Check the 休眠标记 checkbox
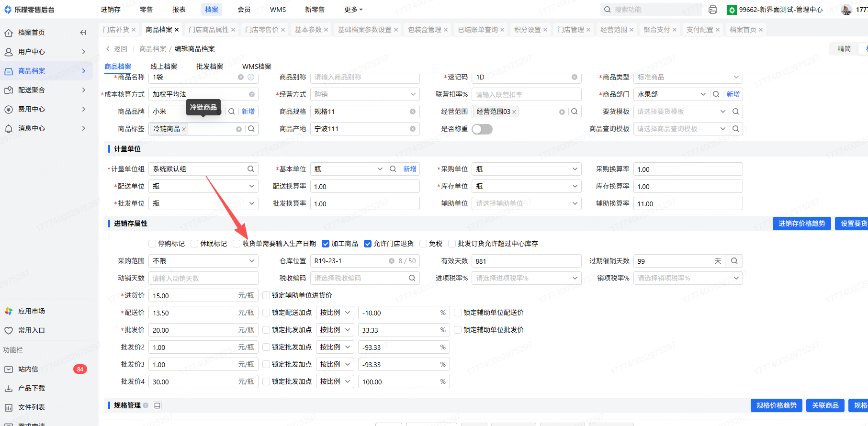The image size is (868, 426). click(x=194, y=244)
